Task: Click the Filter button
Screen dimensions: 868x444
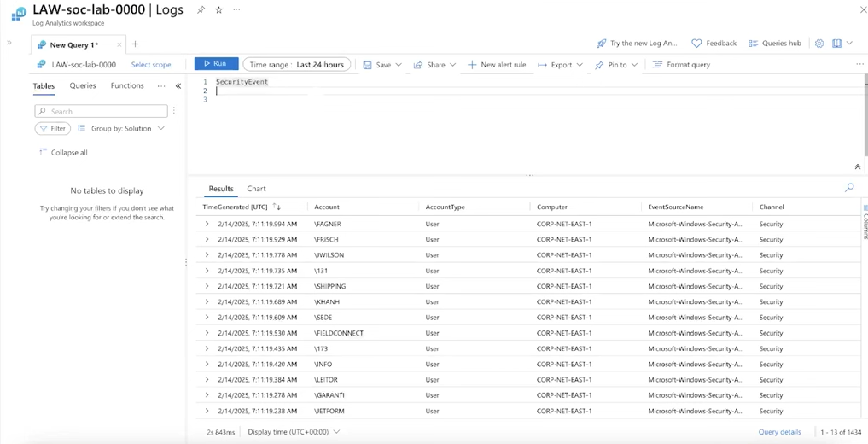Action: pos(53,128)
